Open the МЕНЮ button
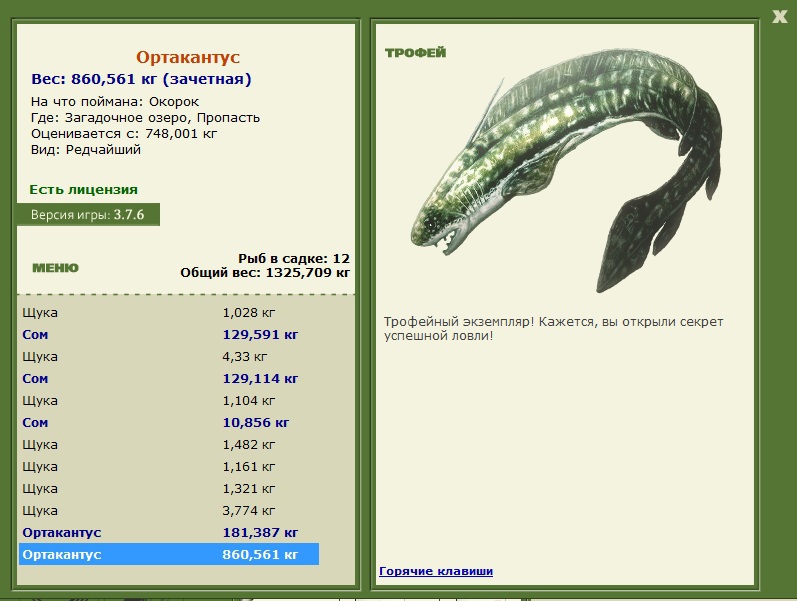The image size is (797, 601). [55, 268]
